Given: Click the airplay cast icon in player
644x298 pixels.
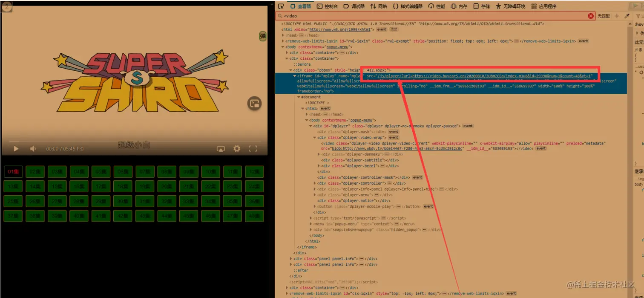Looking at the screenshot, I should point(221,149).
